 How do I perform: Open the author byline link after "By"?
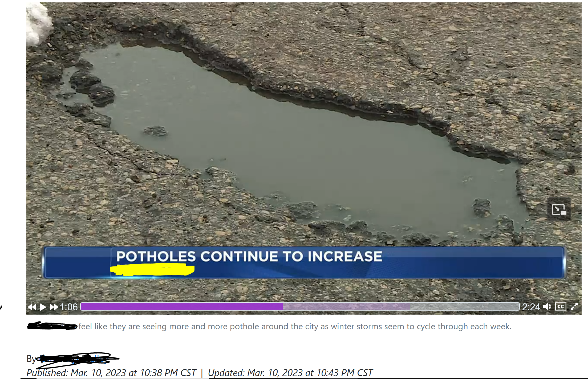click(77, 359)
